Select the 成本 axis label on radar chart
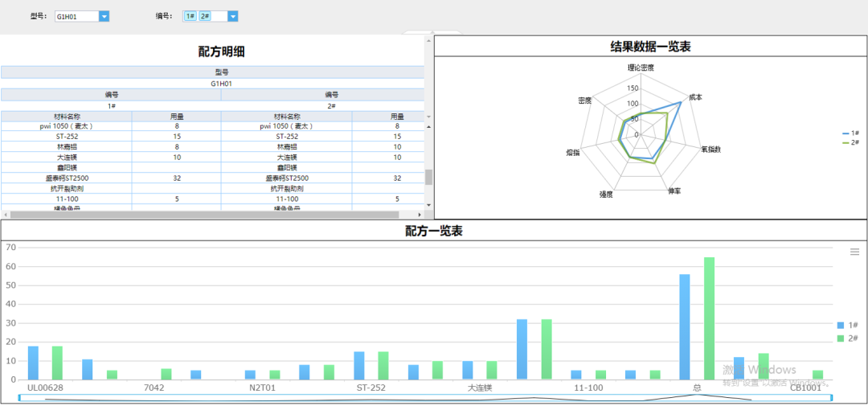The image size is (868, 406). pos(694,97)
